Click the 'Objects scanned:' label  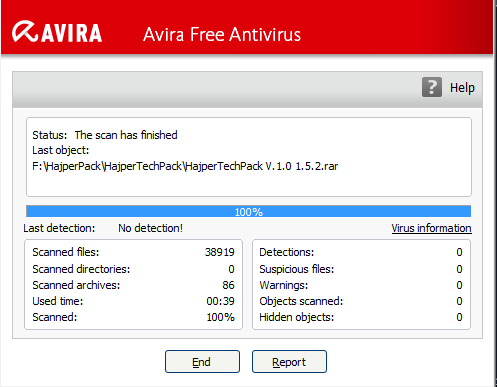(301, 301)
